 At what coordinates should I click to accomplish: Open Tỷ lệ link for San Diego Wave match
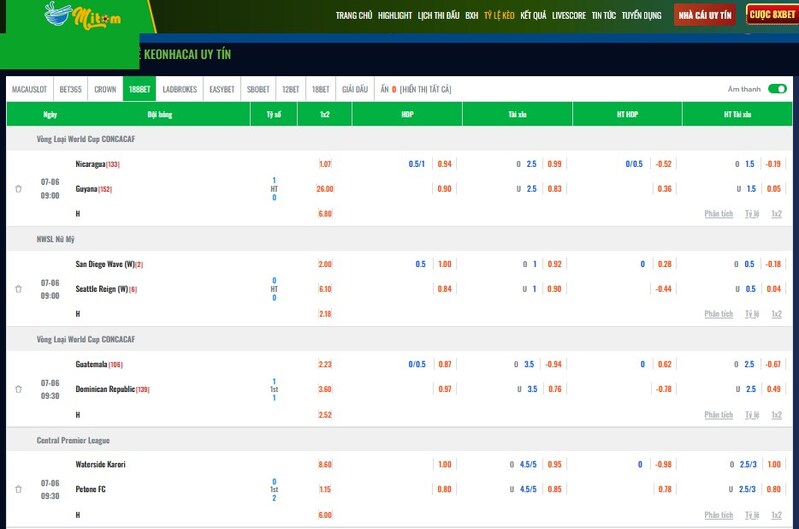point(752,314)
